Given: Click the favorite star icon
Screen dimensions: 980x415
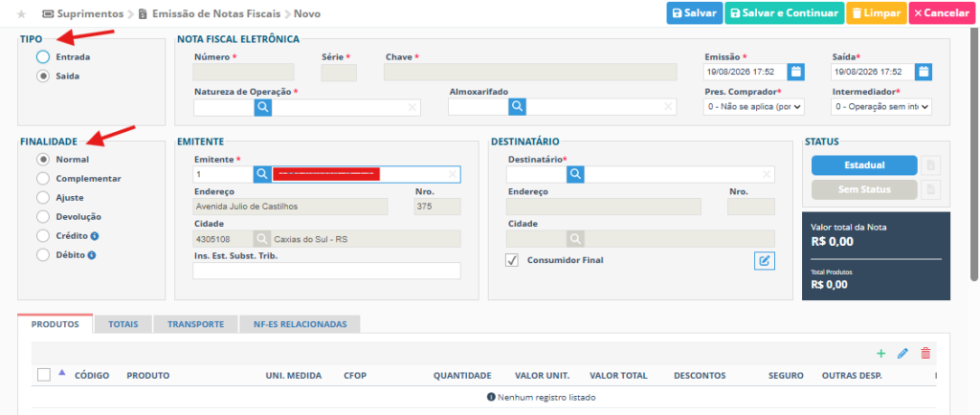Looking at the screenshot, I should 23,13.
